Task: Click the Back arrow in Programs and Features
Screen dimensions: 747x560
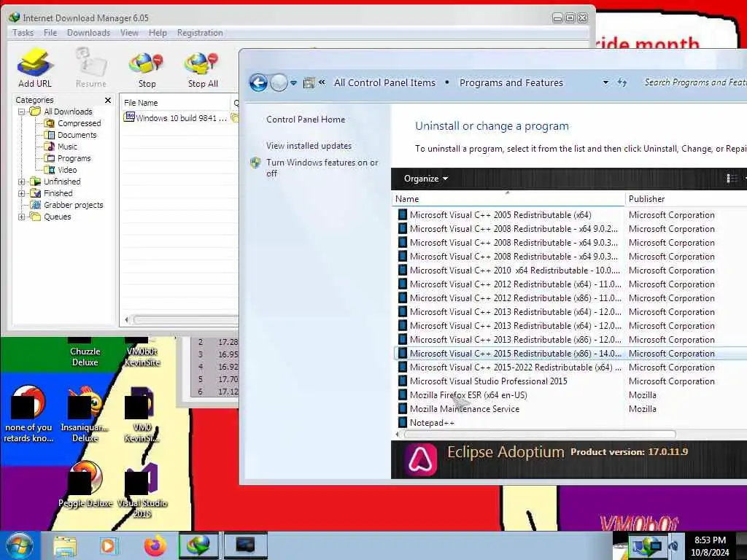Action: [259, 83]
